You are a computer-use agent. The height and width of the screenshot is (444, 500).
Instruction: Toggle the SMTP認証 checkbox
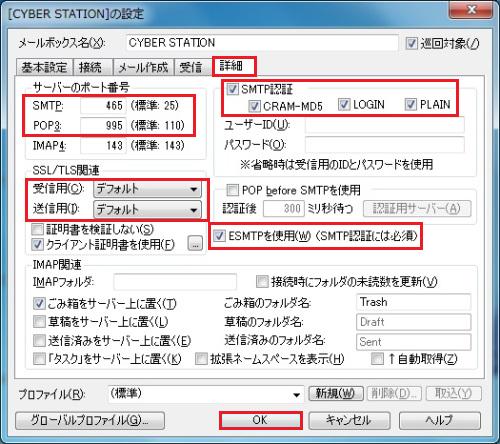pyautogui.click(x=232, y=89)
